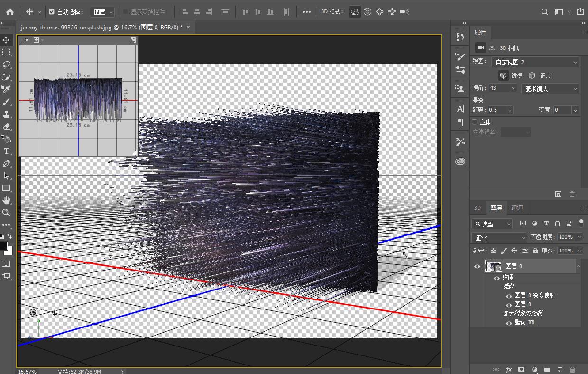This screenshot has width=588, height=374.
Task: Select the Brush tool
Action: (6, 102)
